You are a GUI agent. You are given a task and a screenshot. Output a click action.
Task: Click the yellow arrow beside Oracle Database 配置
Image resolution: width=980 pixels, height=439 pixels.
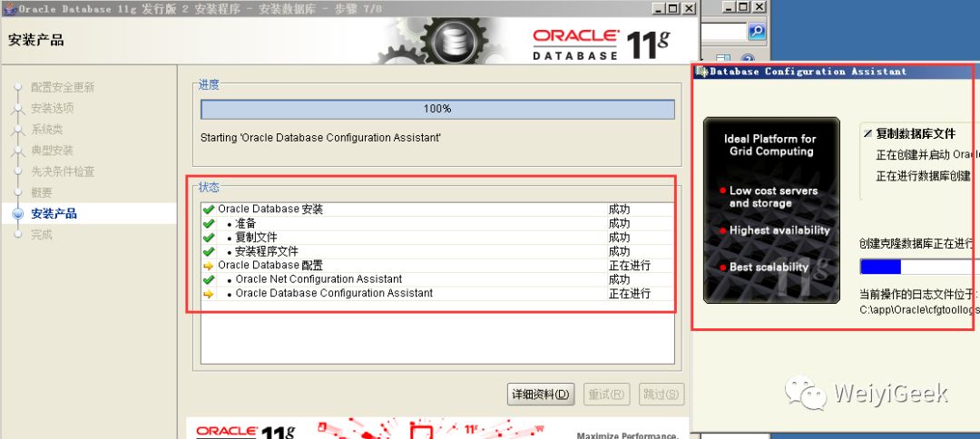[x=209, y=266]
